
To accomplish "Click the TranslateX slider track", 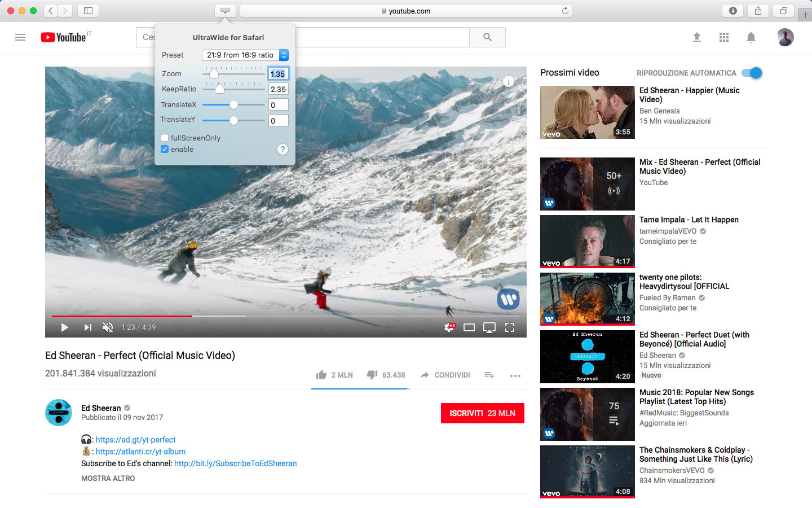I will 248,104.
